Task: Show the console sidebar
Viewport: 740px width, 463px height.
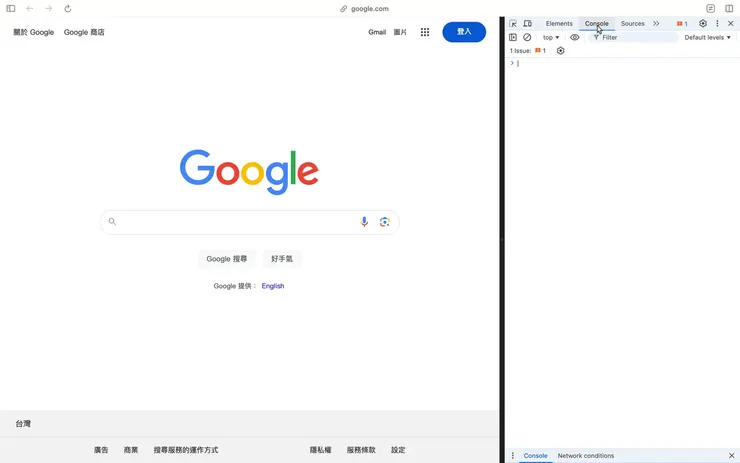Action: click(513, 37)
